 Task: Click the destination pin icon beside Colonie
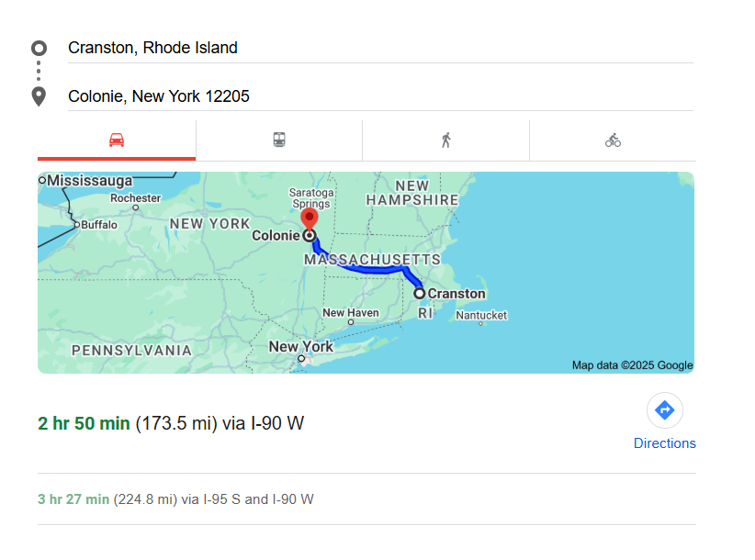pos(39,96)
